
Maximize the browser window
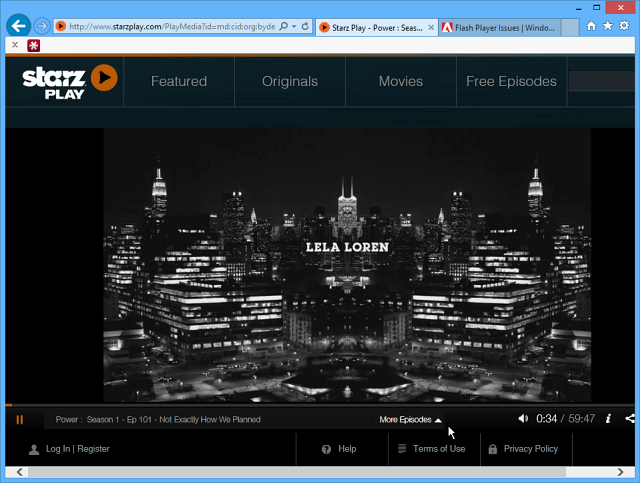(x=597, y=7)
